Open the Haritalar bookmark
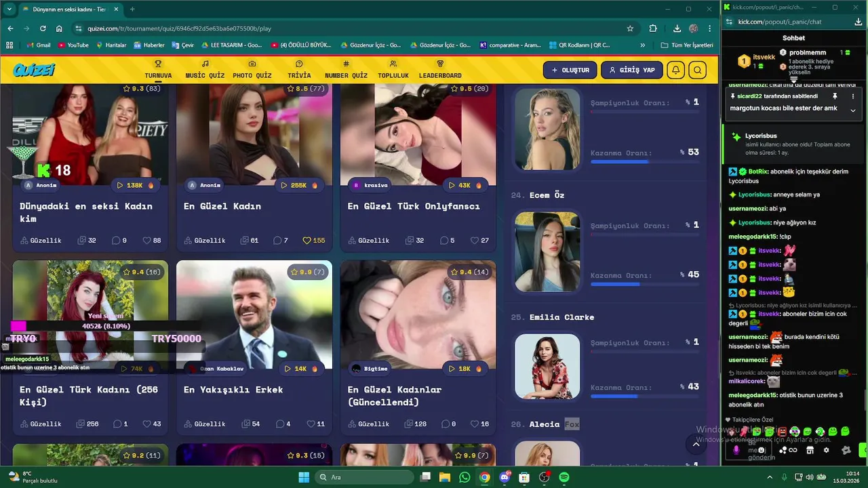The height and width of the screenshot is (488, 868). (x=111, y=45)
